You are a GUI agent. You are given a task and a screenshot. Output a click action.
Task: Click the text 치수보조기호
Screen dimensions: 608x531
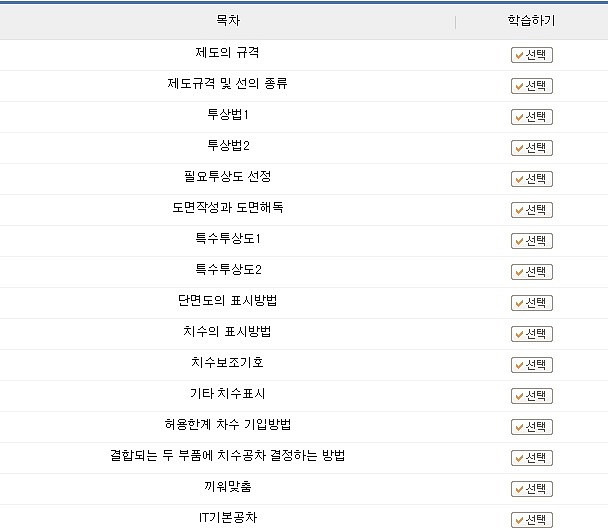pos(227,363)
